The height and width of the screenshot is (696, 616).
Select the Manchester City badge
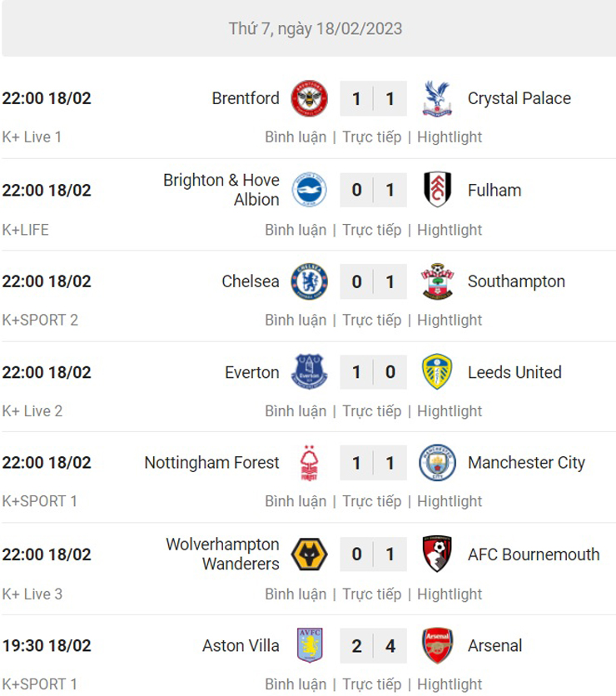pos(437,463)
